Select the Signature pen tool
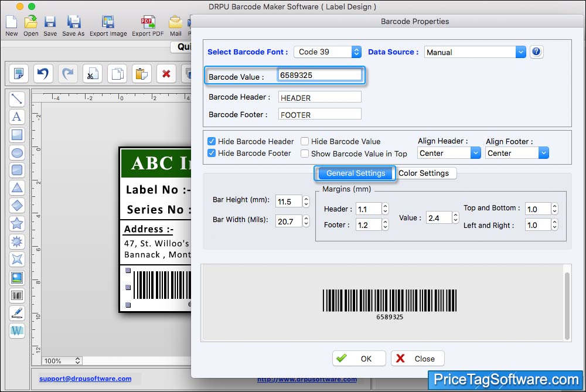586x392 pixels. click(x=17, y=313)
